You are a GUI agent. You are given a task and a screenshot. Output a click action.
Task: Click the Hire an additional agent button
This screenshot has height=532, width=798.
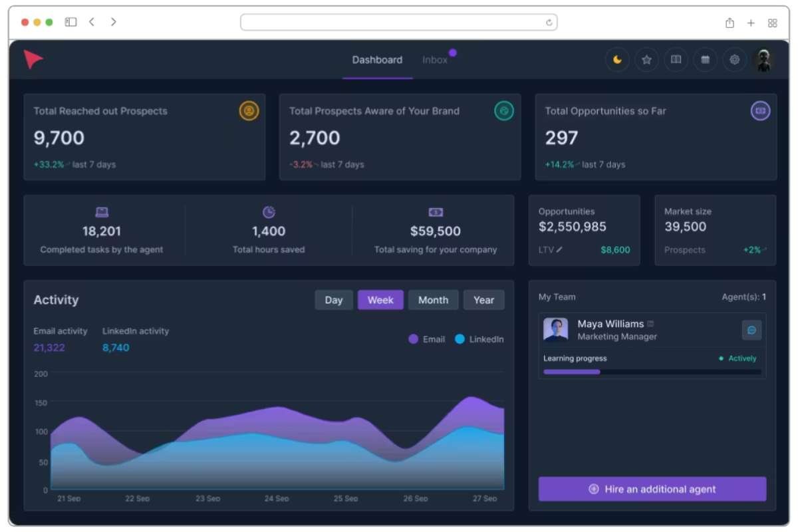(652, 489)
